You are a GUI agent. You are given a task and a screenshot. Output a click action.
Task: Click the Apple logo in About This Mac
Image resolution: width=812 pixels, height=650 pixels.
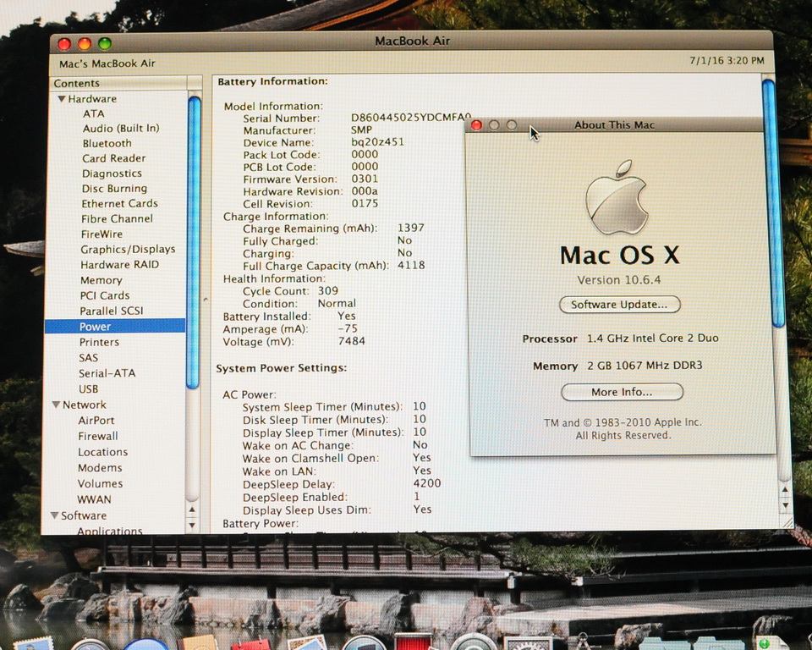pos(617,197)
